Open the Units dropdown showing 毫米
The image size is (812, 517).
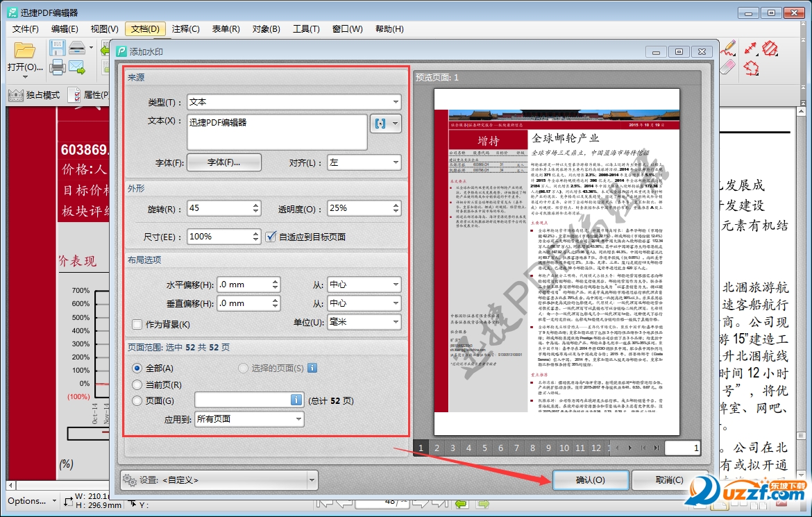364,322
